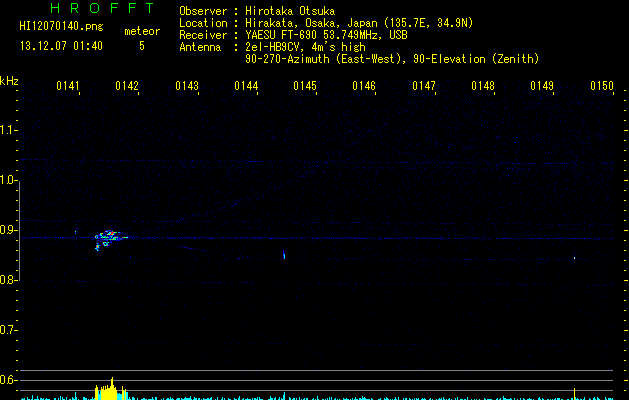The height and width of the screenshot is (400, 629).
Task: Click the 90-270-Azimuth (East-West) line
Action: point(392,59)
